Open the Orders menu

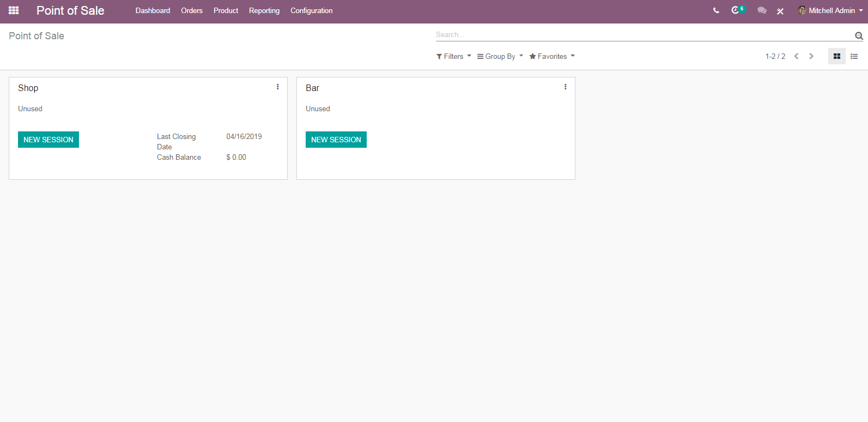click(x=192, y=10)
